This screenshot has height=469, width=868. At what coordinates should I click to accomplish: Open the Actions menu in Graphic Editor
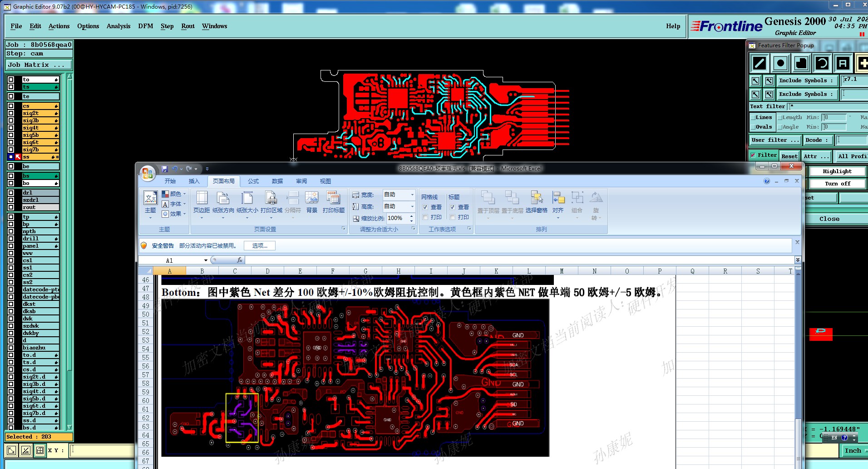coord(59,26)
